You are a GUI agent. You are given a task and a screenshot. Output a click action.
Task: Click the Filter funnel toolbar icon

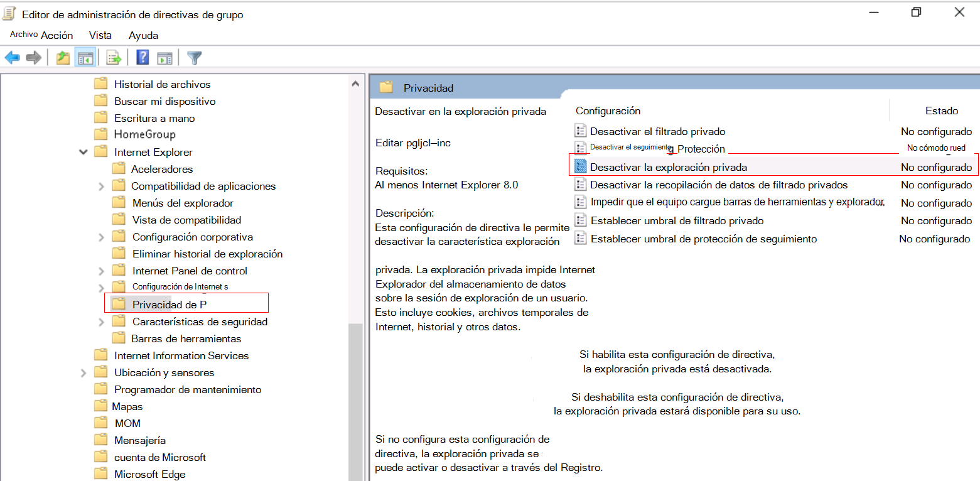coord(195,58)
